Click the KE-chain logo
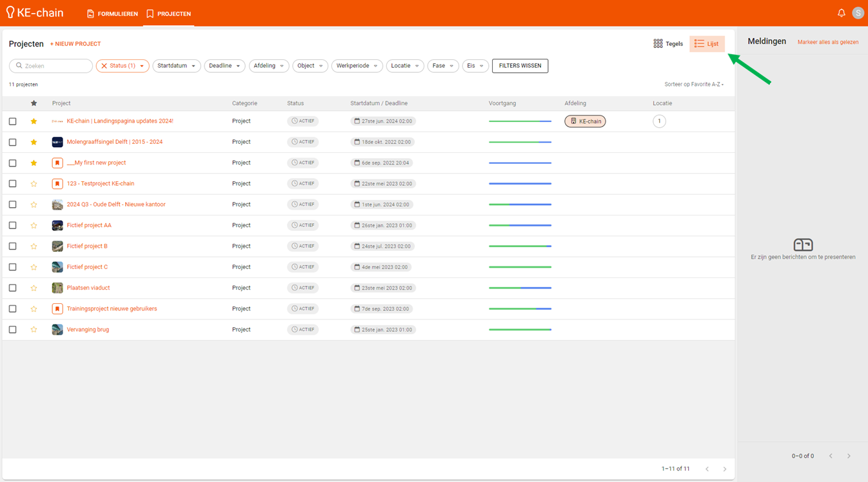Screen dimensions: 868x482 pos(35,13)
